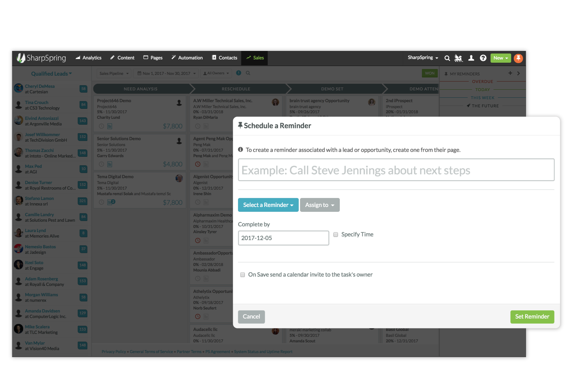Viewport: 588px width, 380px height.
Task: Click the green WON button
Action: [x=430, y=73]
